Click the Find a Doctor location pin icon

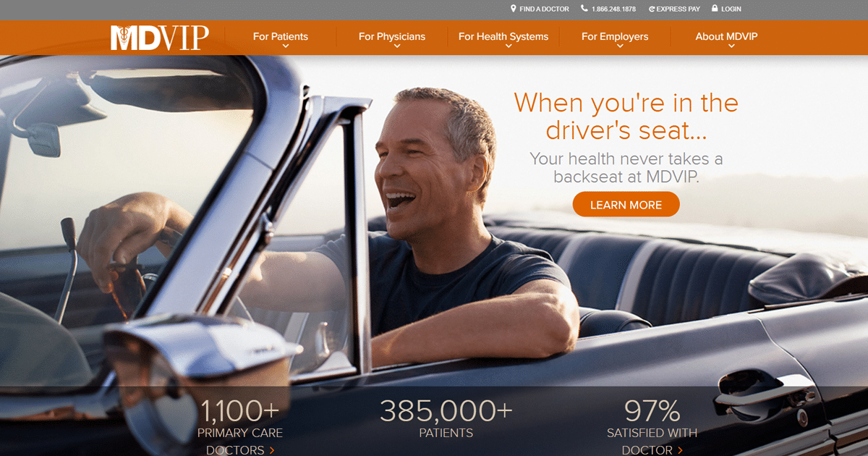[x=514, y=9]
